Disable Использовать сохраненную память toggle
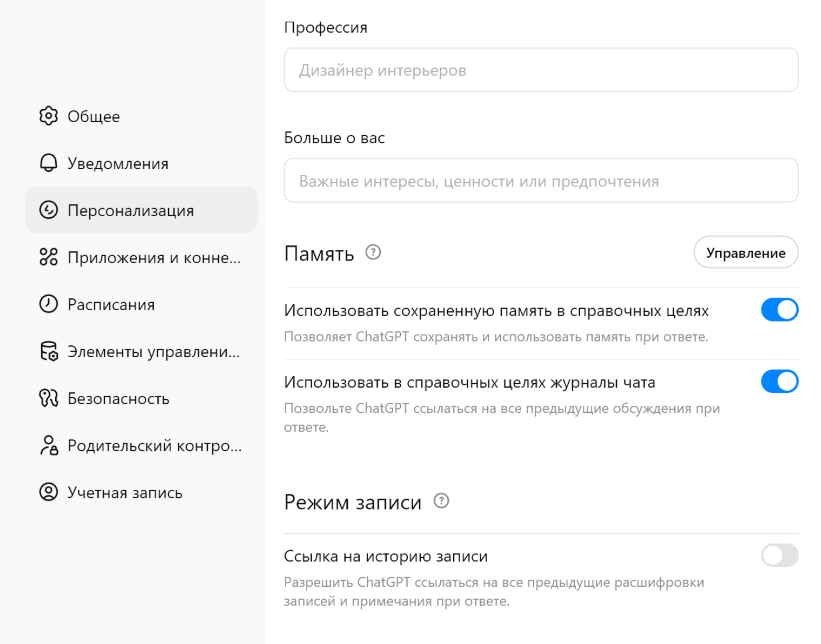 (x=779, y=310)
